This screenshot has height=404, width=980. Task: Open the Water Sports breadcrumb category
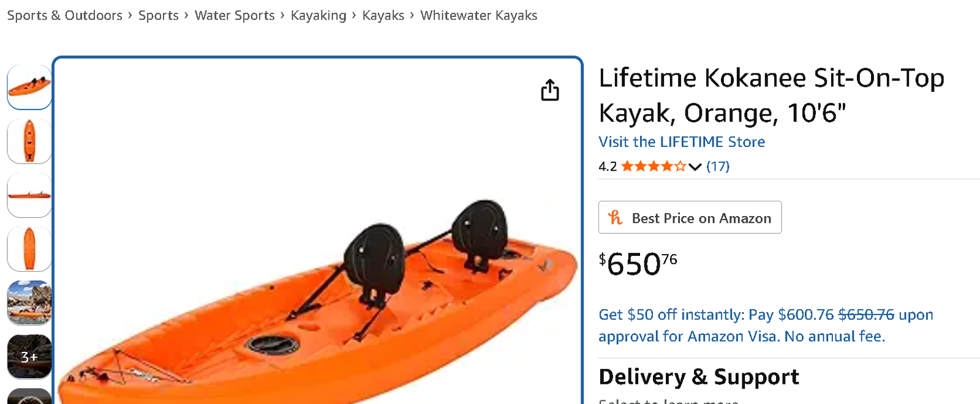pos(235,15)
